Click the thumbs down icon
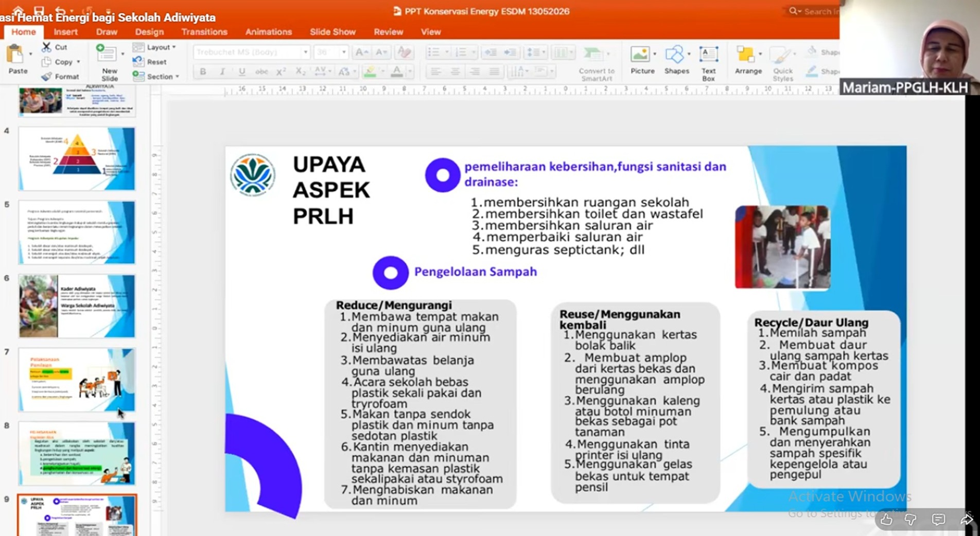 911,520
